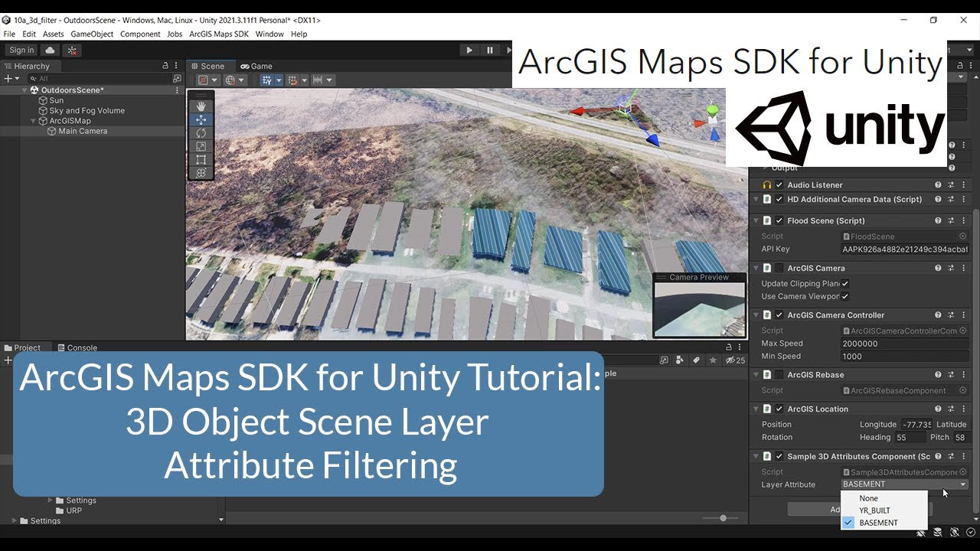Uncheck Update Clipping Planes

click(x=845, y=284)
